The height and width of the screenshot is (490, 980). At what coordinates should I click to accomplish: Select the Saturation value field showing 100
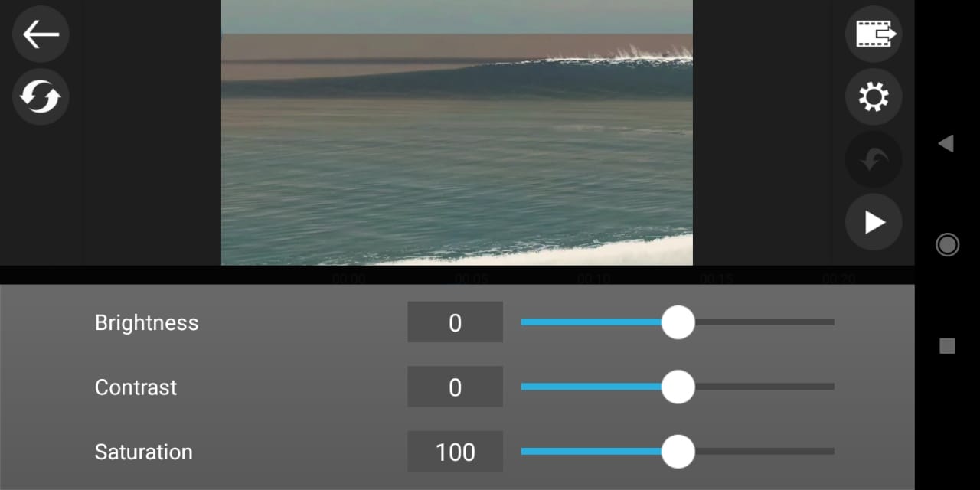point(455,452)
